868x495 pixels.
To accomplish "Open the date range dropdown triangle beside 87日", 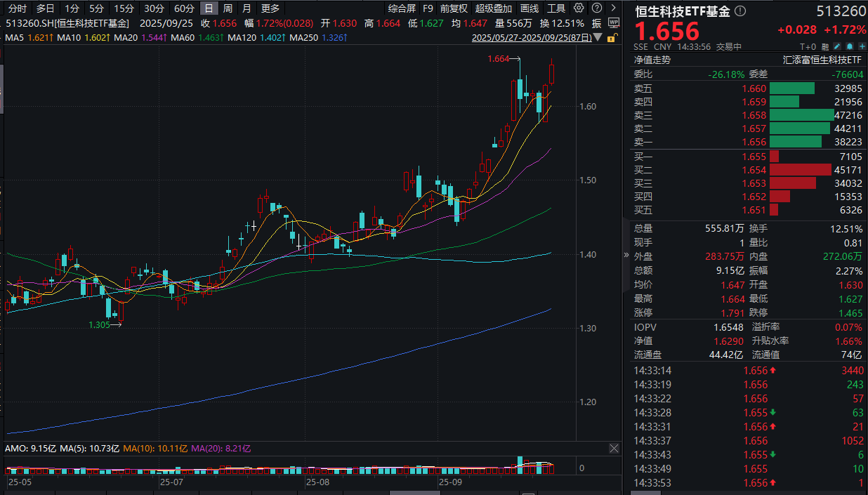I will point(598,38).
